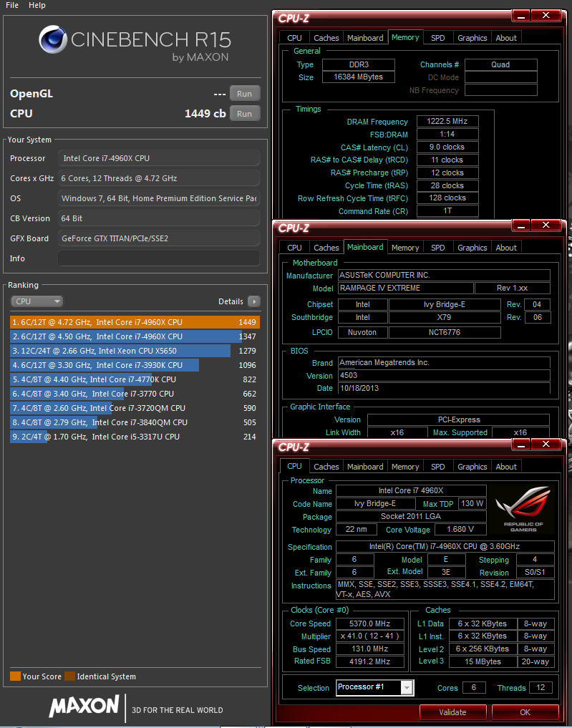572x728 pixels.
Task: Click the RAMPAGE IV EXTREME model field
Action: (405, 288)
